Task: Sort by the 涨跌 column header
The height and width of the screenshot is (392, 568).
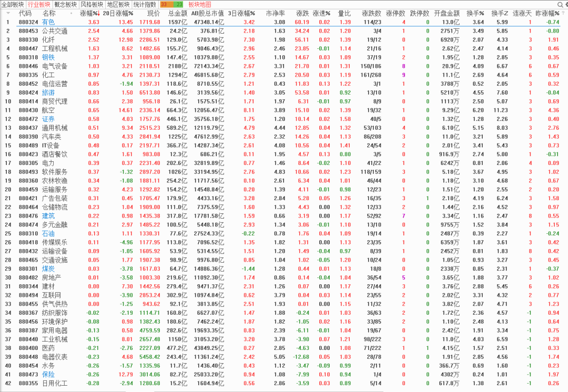Action: point(302,13)
